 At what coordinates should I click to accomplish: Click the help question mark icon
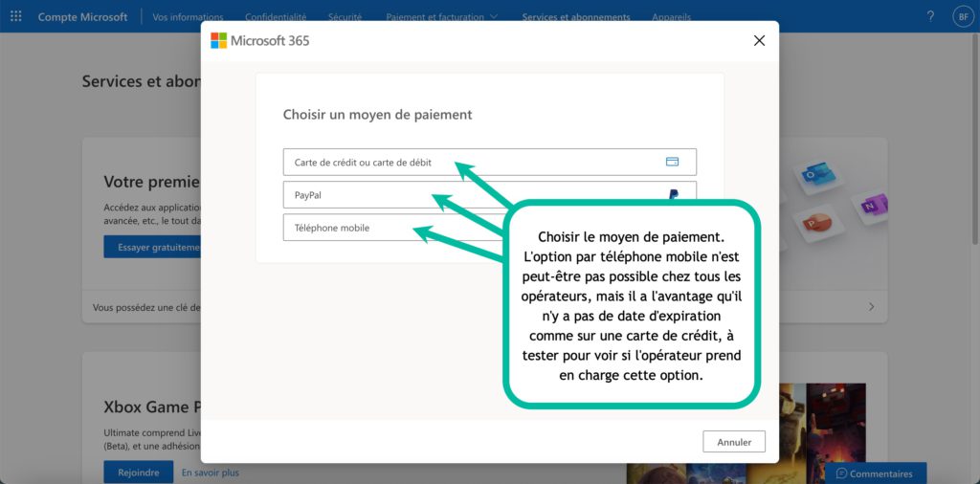point(930,16)
